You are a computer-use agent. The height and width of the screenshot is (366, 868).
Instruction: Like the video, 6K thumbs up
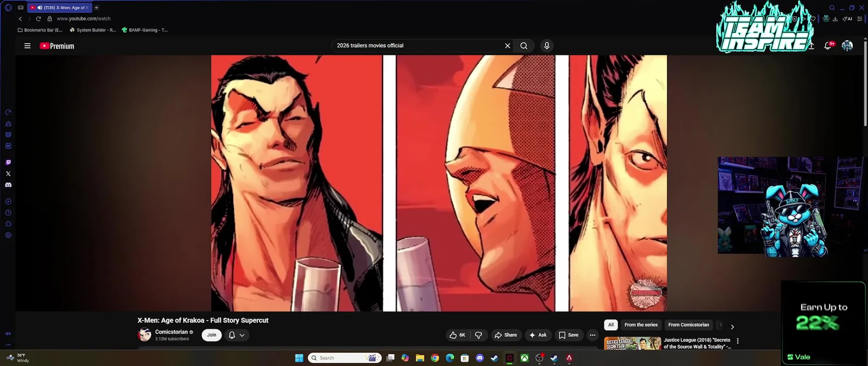457,335
